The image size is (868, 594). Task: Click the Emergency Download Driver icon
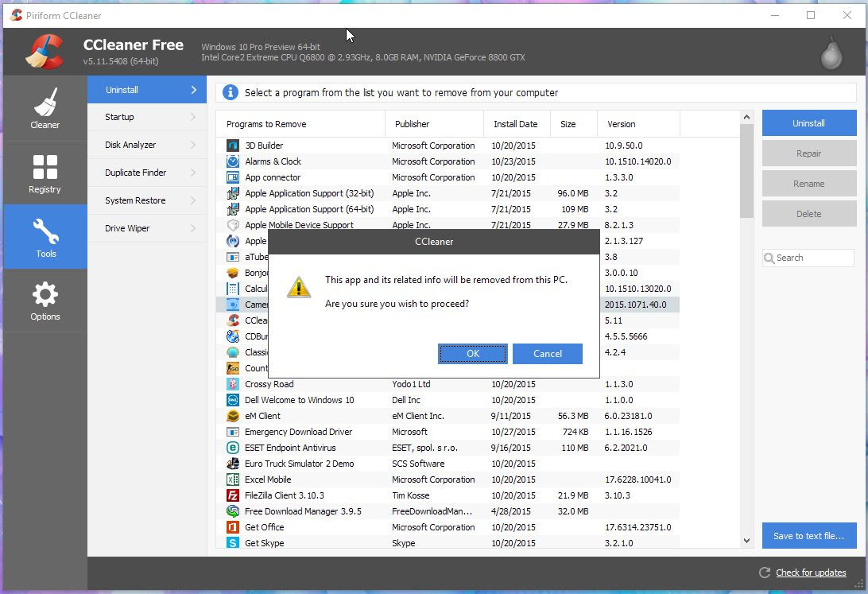(233, 432)
